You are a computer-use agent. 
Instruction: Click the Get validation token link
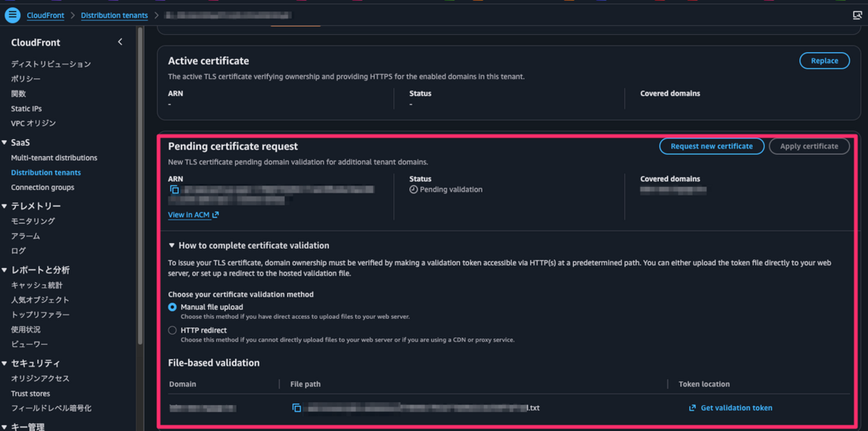click(x=736, y=408)
